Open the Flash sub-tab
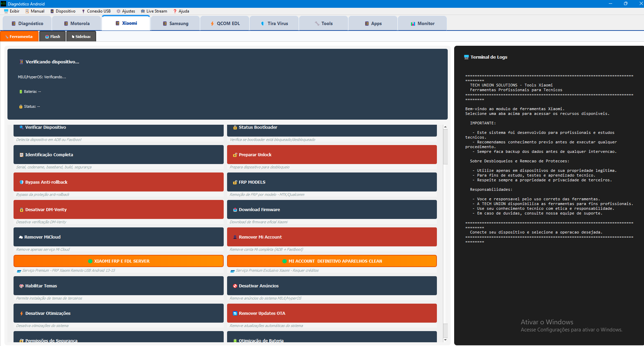 pos(52,36)
